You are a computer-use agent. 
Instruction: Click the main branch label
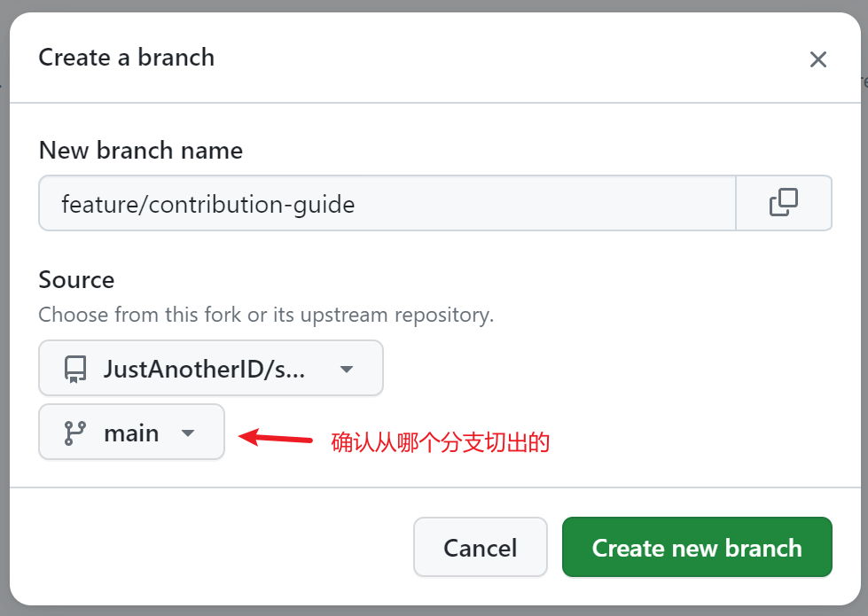(x=131, y=433)
